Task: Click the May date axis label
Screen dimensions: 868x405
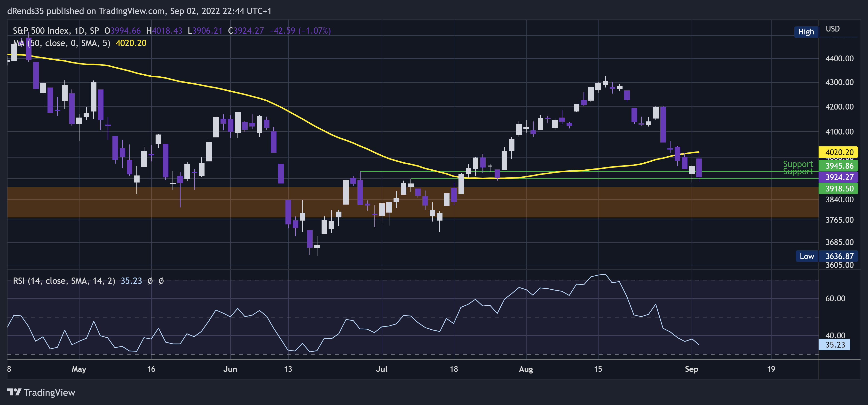Action: click(79, 369)
